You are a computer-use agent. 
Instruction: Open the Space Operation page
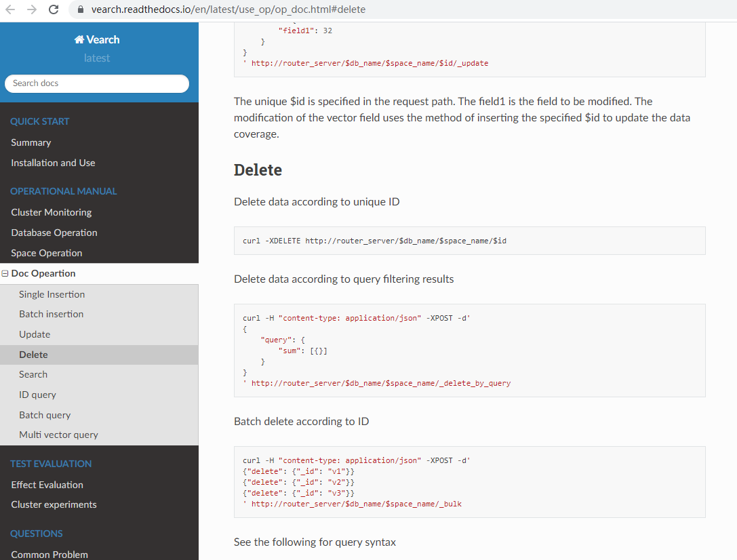(x=47, y=252)
